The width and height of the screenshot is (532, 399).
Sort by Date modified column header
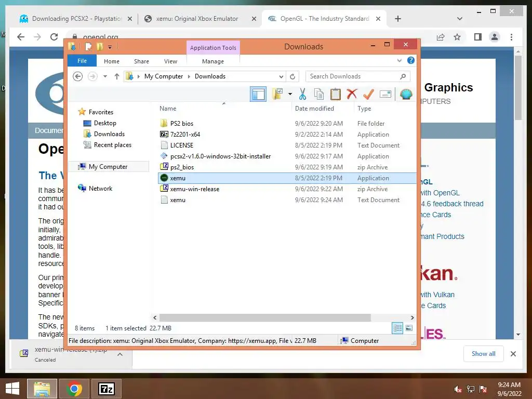314,109
